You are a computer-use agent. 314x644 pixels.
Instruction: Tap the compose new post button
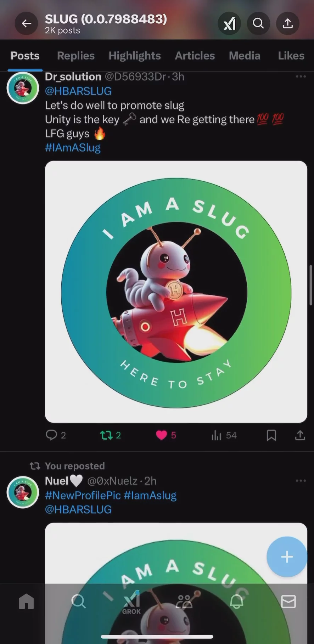pos(287,557)
